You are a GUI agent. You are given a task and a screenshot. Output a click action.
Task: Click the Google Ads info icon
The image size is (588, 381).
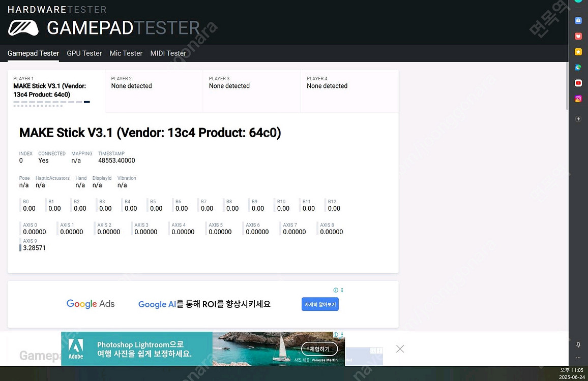pos(336,290)
